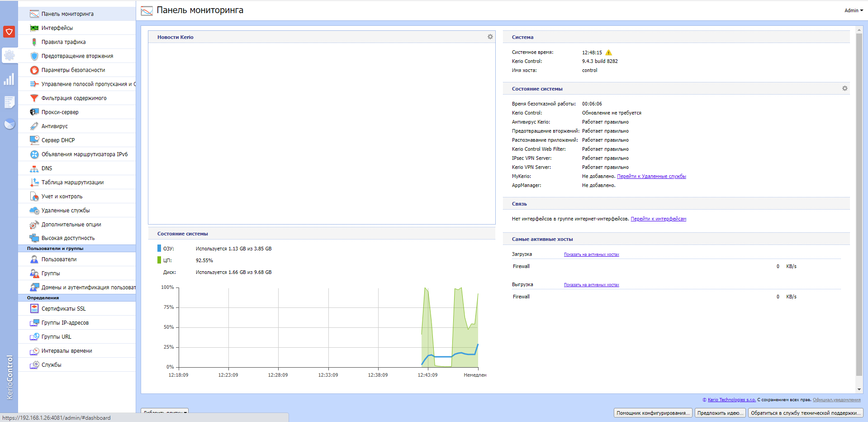Click the orange funnel icon for Фильтрация содержимого
This screenshot has height=422, width=868.
coord(34,98)
